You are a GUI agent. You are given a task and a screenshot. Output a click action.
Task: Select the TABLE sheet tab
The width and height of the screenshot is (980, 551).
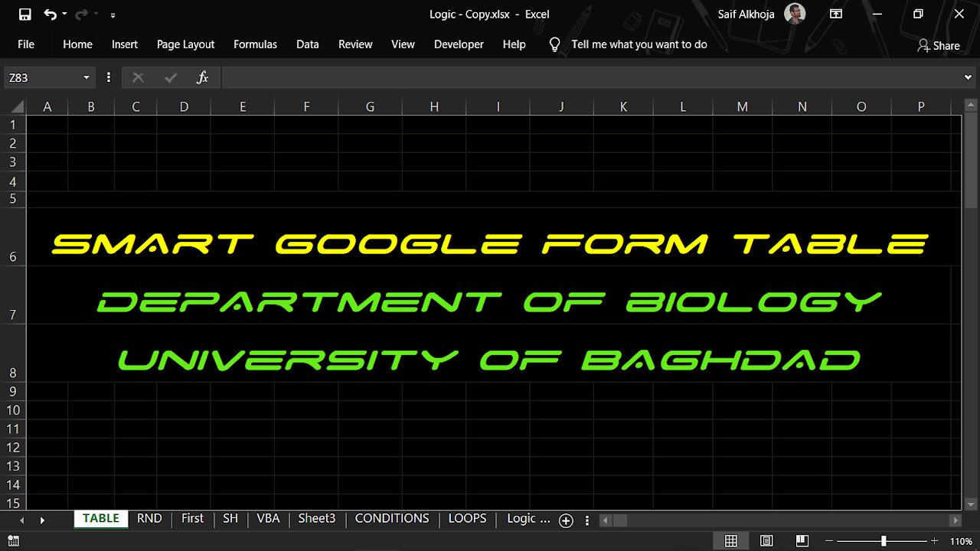(101, 518)
